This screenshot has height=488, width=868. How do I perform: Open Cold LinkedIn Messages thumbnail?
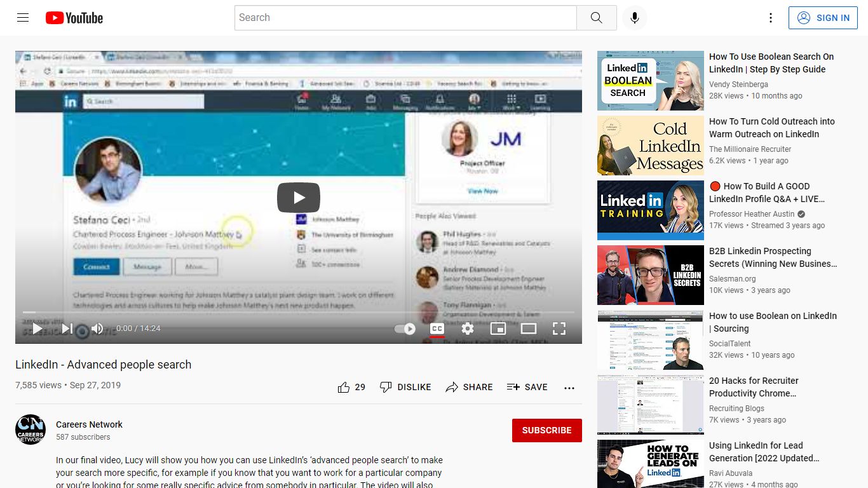651,146
